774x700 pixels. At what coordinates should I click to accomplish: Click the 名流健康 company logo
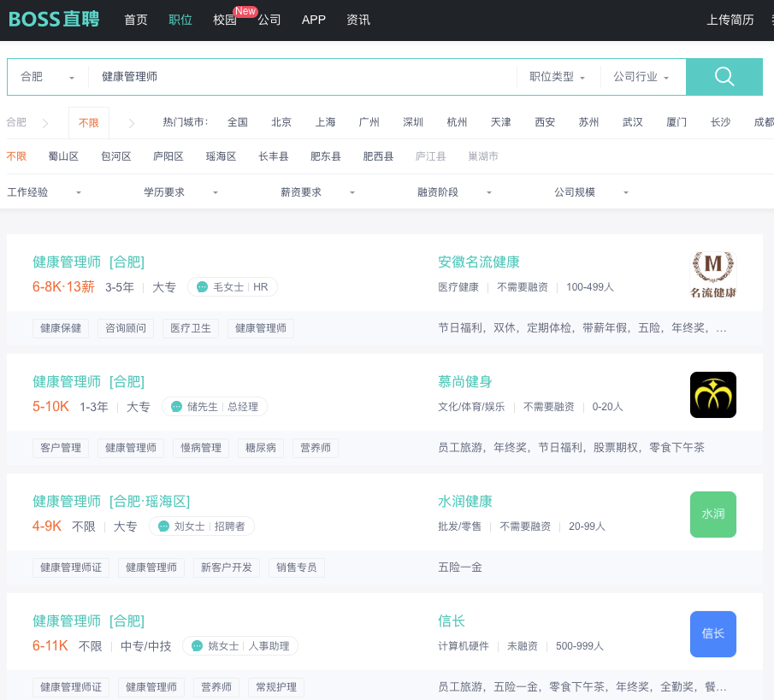pyautogui.click(x=712, y=274)
